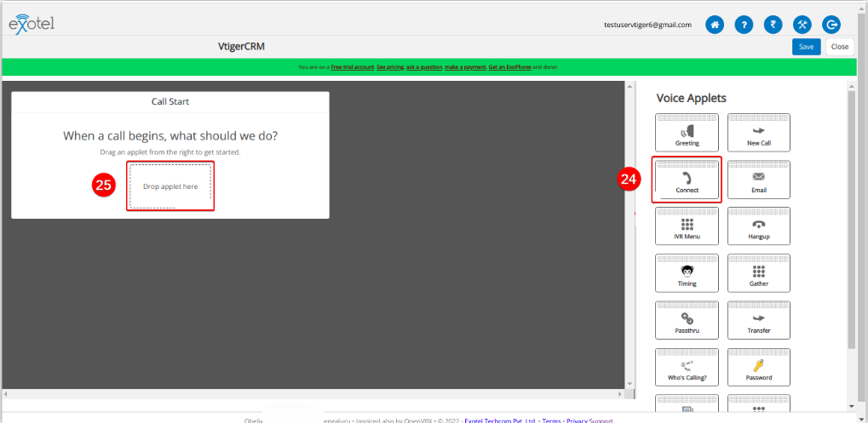Select the Passthru applet
The image size is (868, 423).
pyautogui.click(x=687, y=320)
